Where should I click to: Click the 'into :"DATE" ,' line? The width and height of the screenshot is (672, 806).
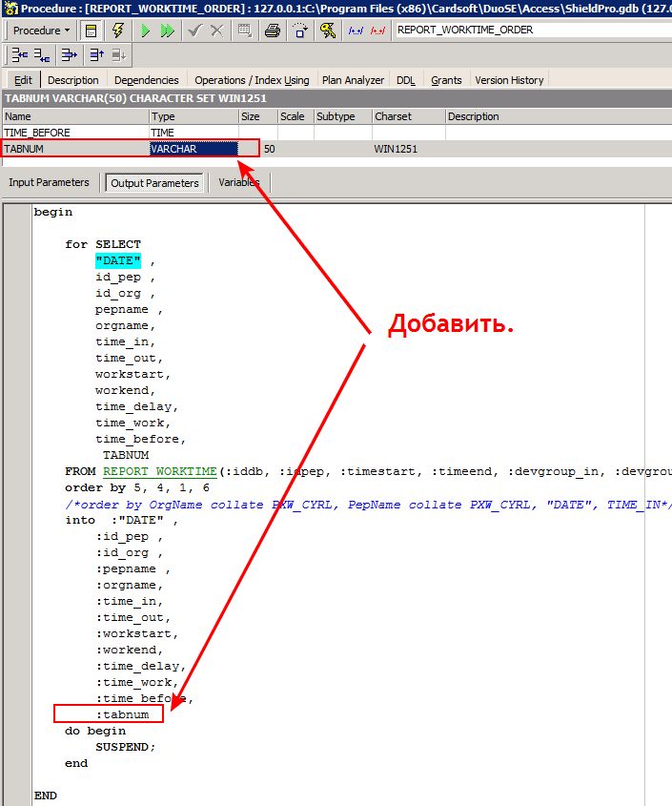(121, 520)
